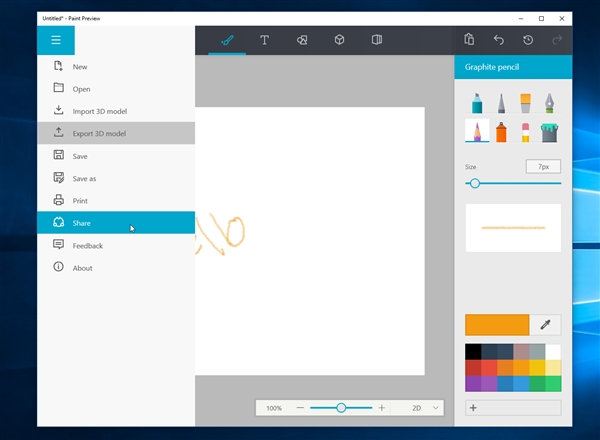Click the zoom out minus button
Image resolution: width=600 pixels, height=440 pixels.
pos(301,408)
